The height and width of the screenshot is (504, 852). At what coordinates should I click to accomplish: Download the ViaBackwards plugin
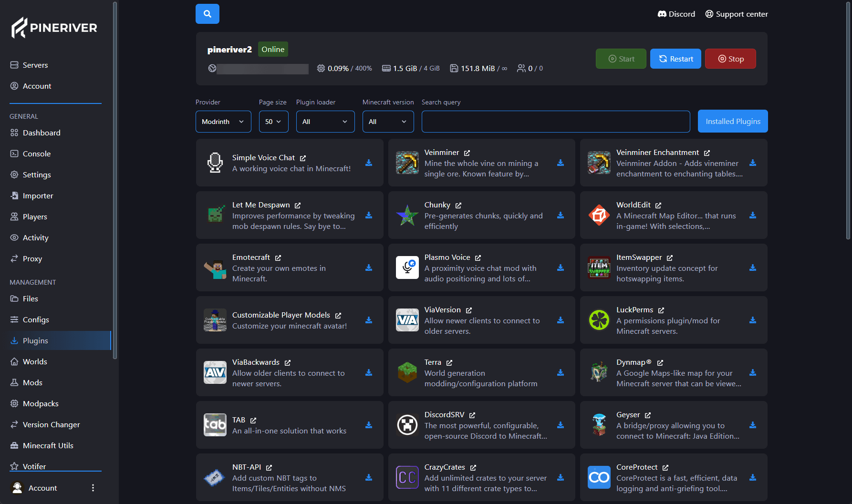tap(369, 373)
